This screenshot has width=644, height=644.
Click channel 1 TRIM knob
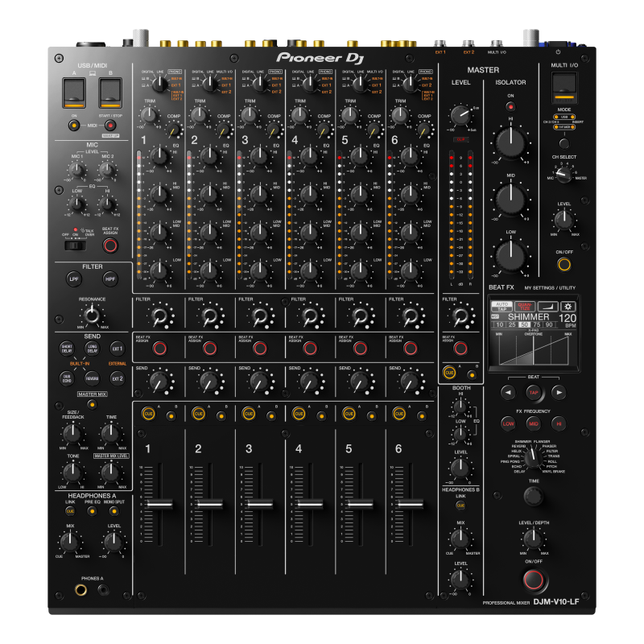coord(149,115)
